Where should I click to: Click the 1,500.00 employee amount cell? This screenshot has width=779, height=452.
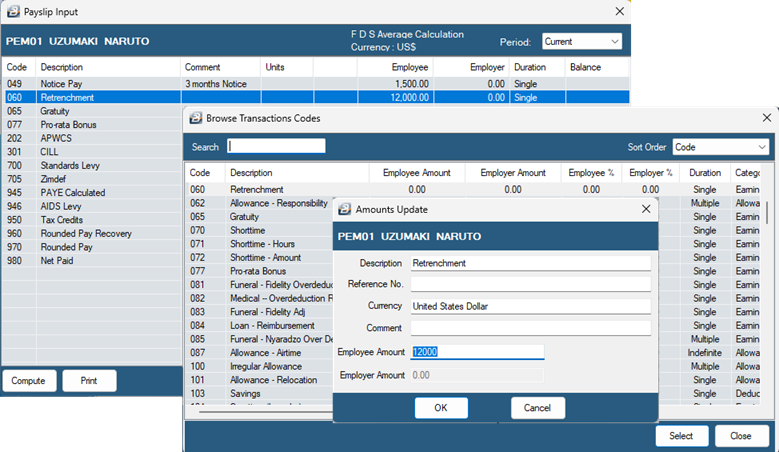395,83
